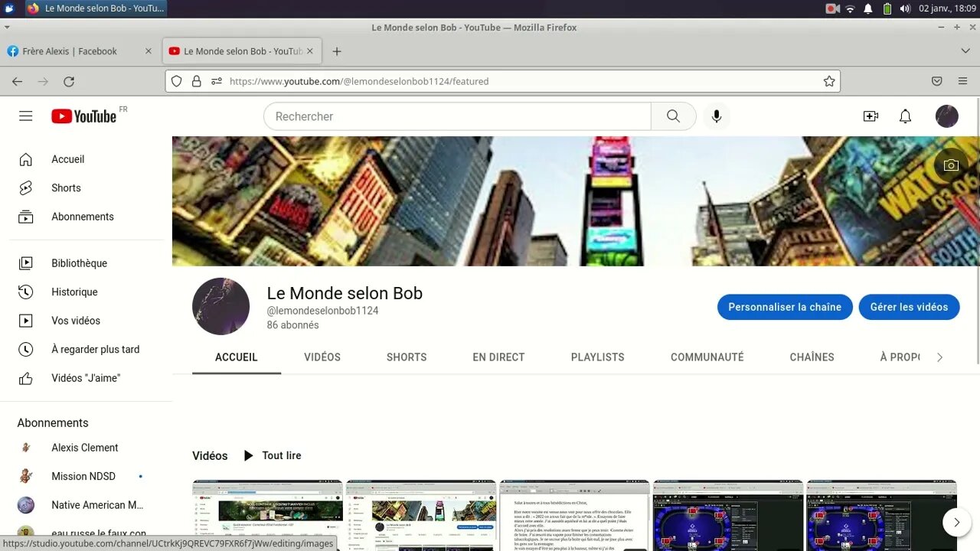Viewport: 980px width, 551px height.
Task: Click the shield tracking protection icon
Action: tap(176, 81)
